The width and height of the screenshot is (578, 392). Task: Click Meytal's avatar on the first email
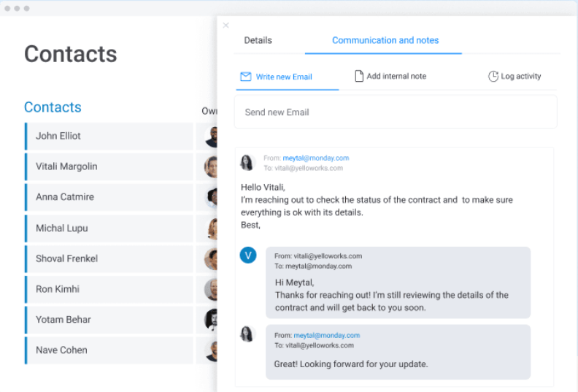(x=247, y=163)
